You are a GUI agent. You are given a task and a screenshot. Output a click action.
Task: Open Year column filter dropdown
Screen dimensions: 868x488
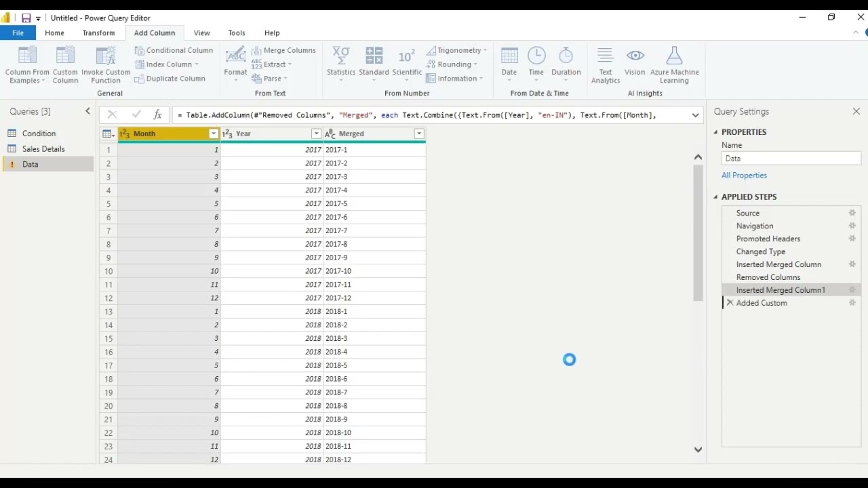click(x=316, y=134)
